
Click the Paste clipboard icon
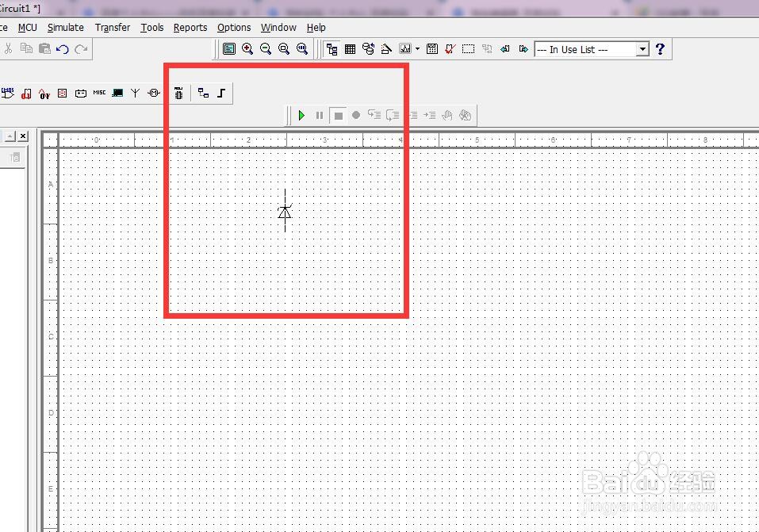tap(44, 48)
